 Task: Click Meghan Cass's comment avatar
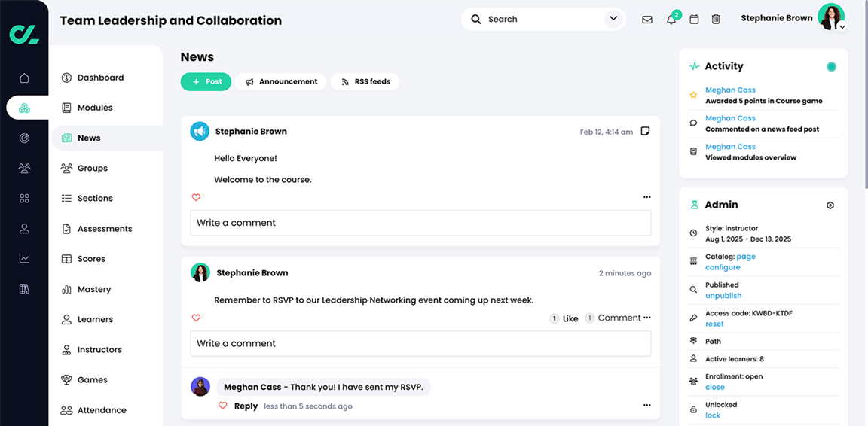click(200, 386)
